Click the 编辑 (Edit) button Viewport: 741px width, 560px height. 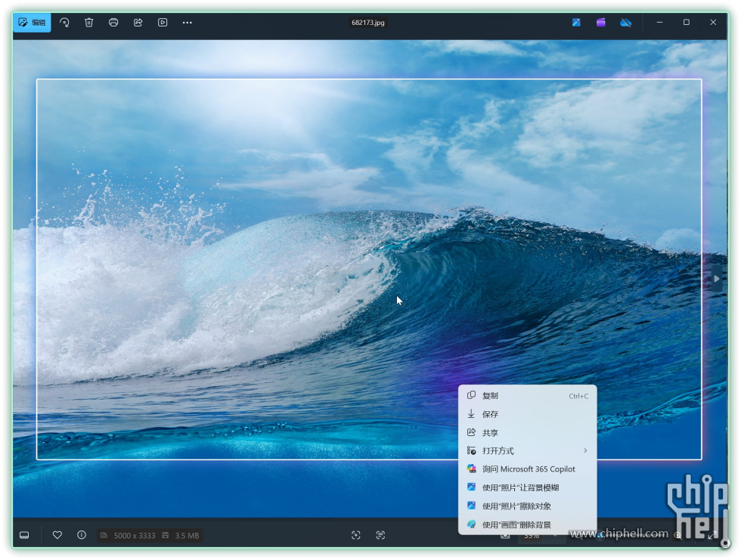(x=32, y=23)
